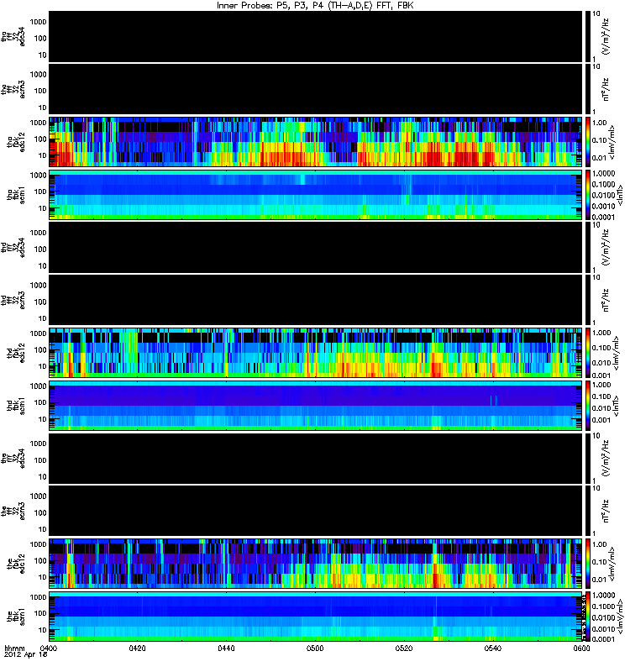
Task: Click the 0.0001 value on the fbk scm1 color scale
Action: tap(603, 639)
